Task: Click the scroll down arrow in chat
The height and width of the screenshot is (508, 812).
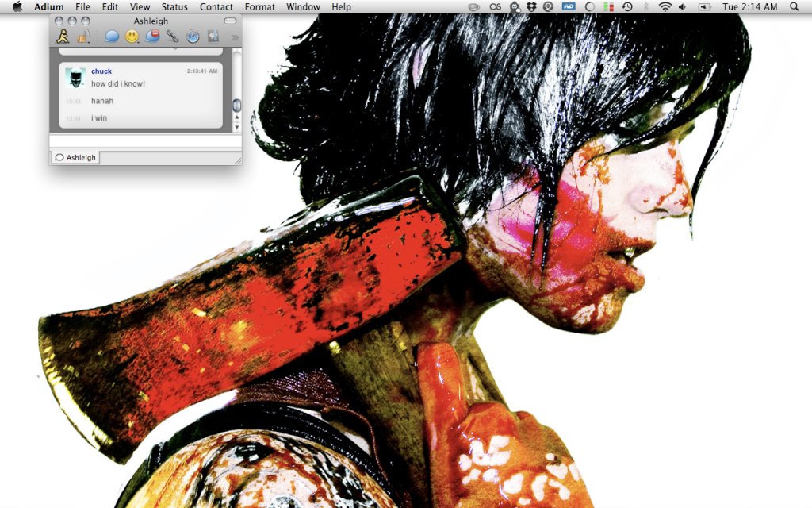Action: [237, 128]
